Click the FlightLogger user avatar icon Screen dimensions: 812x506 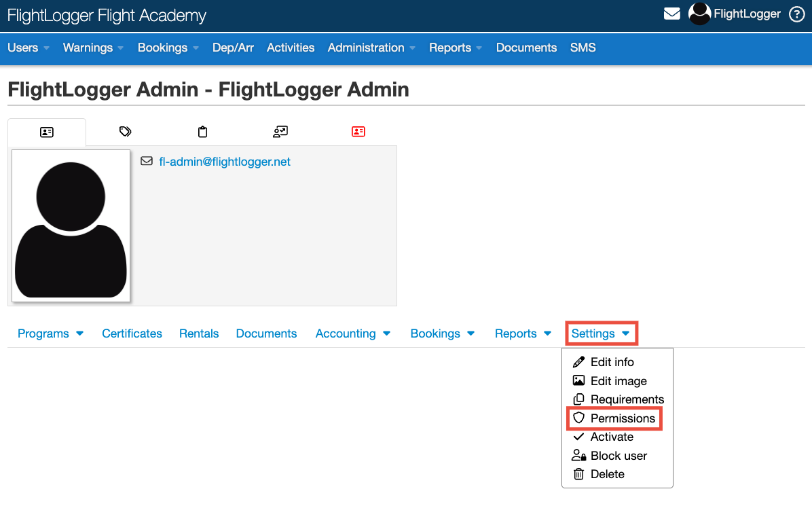click(699, 14)
